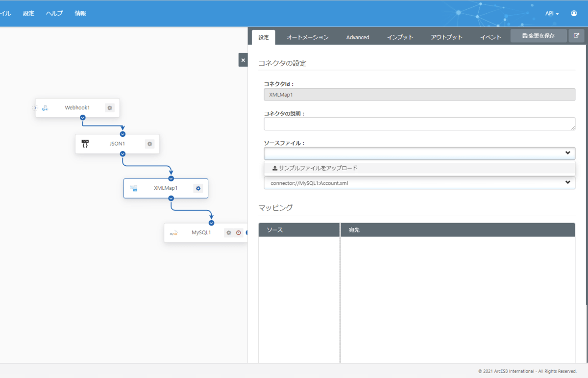Viewport: 588px width, 378px height.
Task: Open Webhook1 connector gear settings
Action: (110, 108)
